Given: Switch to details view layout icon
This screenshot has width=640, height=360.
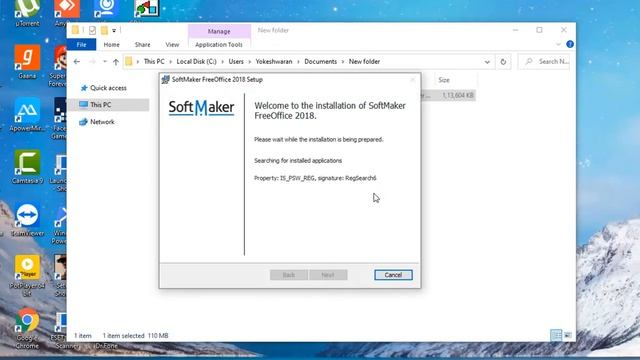Looking at the screenshot, I should [x=556, y=336].
